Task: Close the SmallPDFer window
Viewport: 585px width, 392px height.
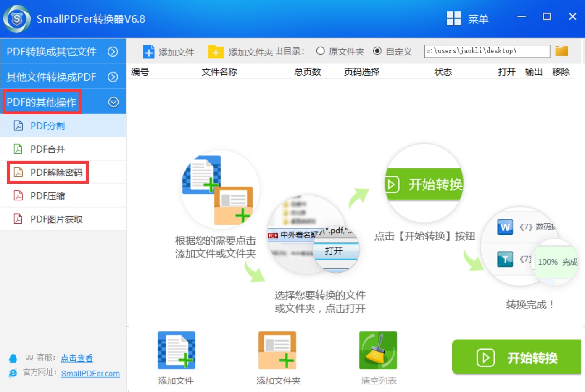Action: (x=572, y=17)
